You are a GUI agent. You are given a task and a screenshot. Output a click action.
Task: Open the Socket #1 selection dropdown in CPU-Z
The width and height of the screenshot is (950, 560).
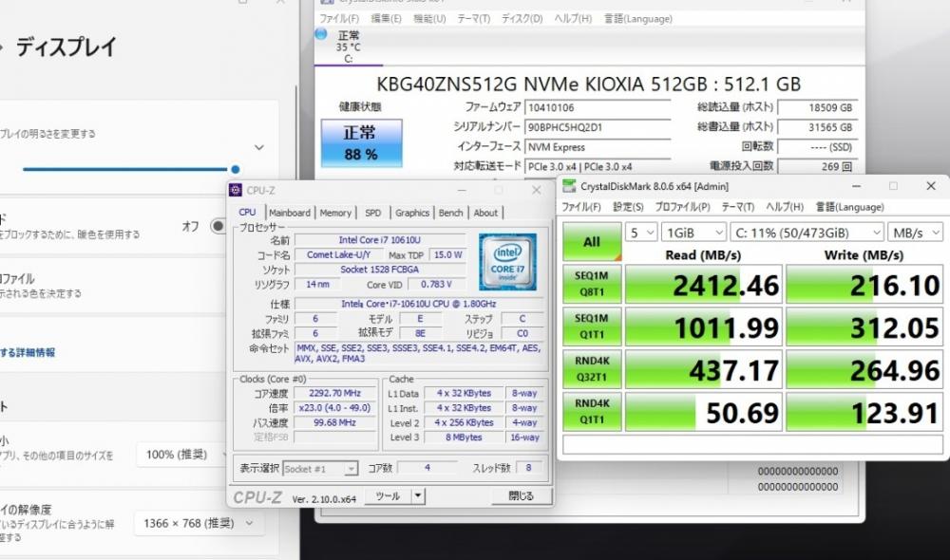[320, 469]
